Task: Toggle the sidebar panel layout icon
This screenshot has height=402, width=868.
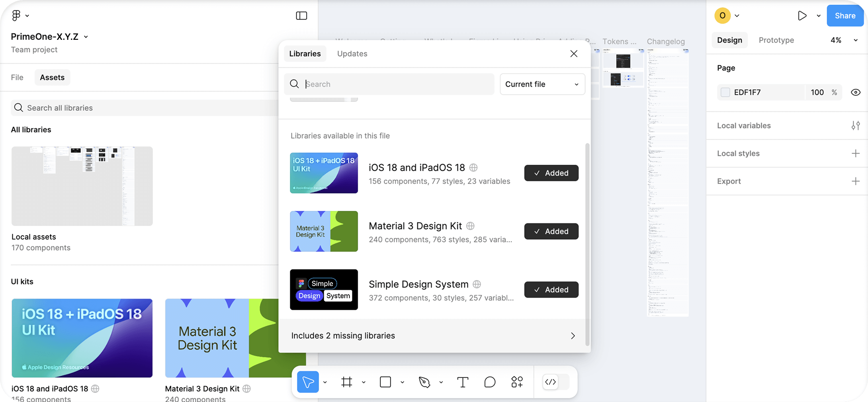Action: (x=301, y=16)
